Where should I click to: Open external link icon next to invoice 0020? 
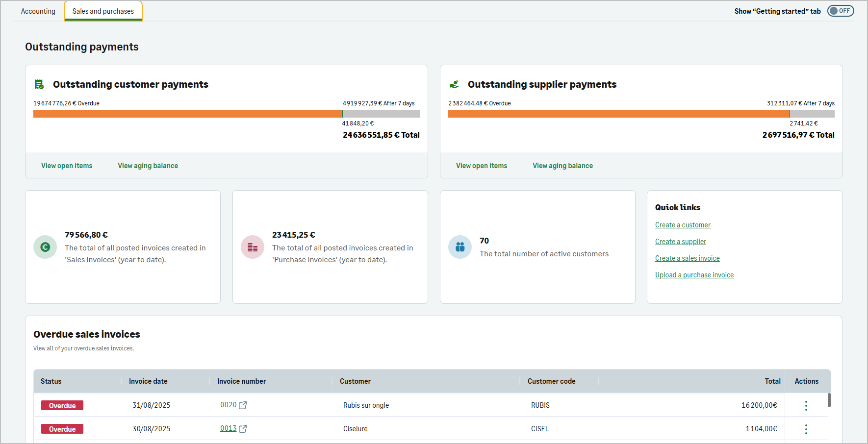click(x=243, y=405)
